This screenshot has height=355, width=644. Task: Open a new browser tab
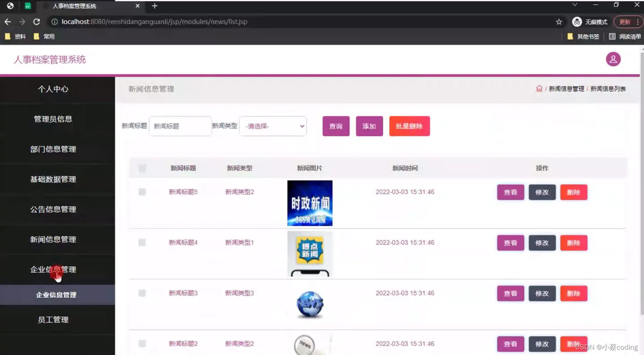click(x=155, y=6)
